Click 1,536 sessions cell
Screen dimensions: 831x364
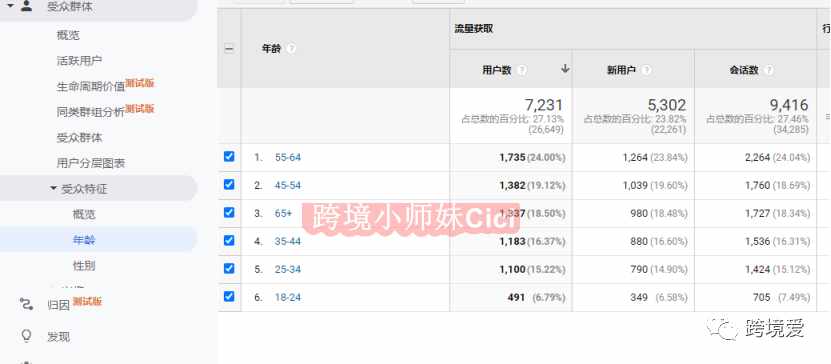(757, 242)
